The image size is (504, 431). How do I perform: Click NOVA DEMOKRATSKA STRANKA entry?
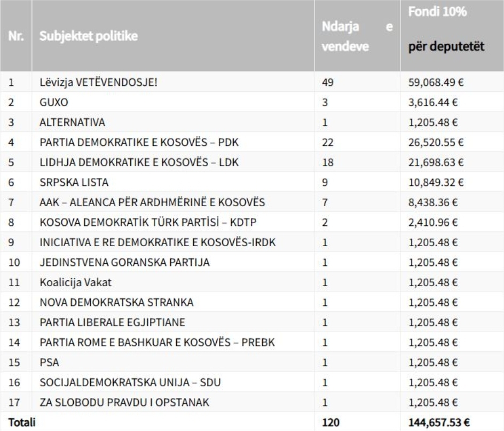click(x=116, y=302)
